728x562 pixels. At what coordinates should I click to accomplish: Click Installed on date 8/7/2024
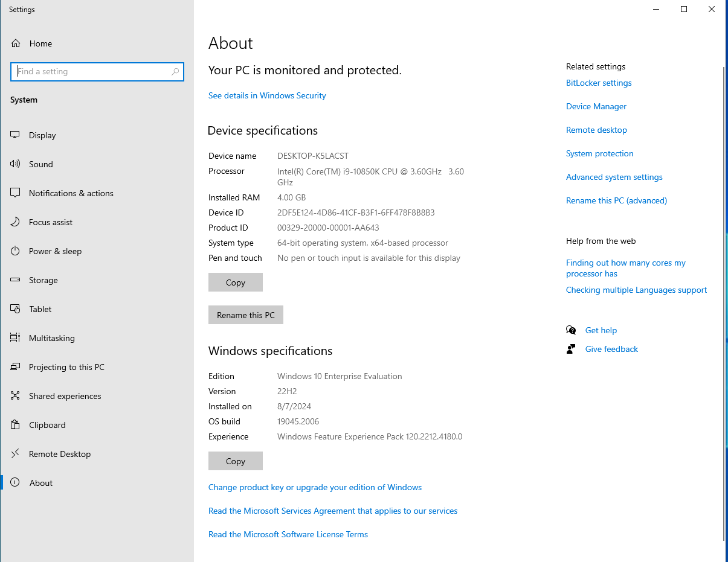294,406
